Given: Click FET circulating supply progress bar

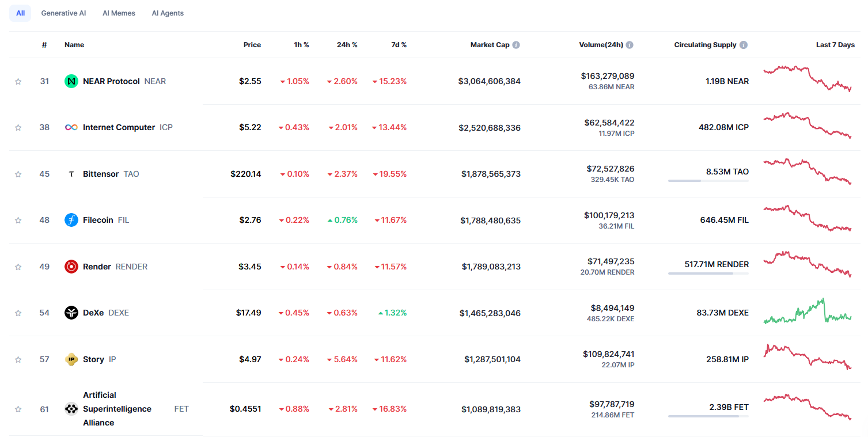Looking at the screenshot, I should tap(708, 416).
